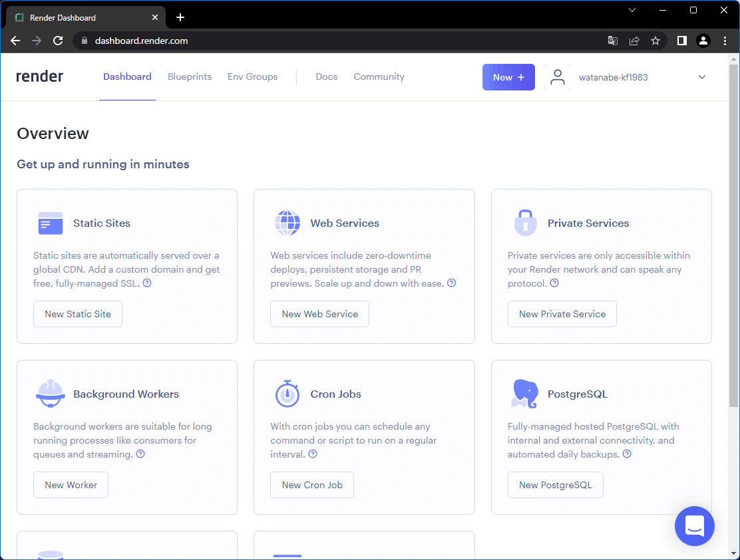The width and height of the screenshot is (740, 560).
Task: Open Private Services help question mark
Action: tap(554, 283)
